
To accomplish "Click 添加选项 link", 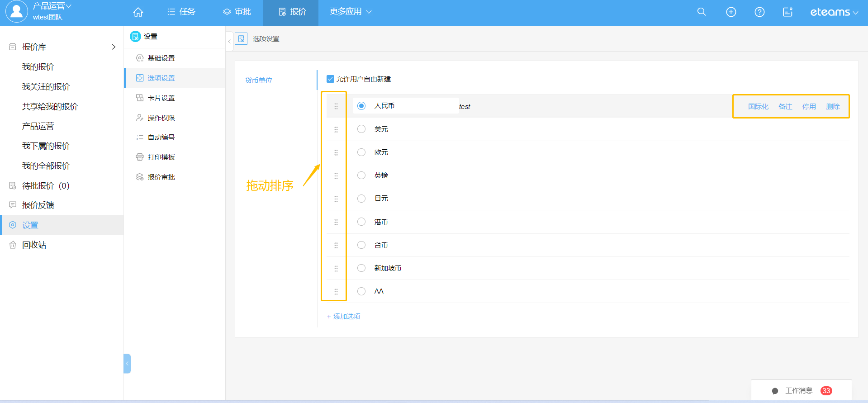I will pos(344,317).
